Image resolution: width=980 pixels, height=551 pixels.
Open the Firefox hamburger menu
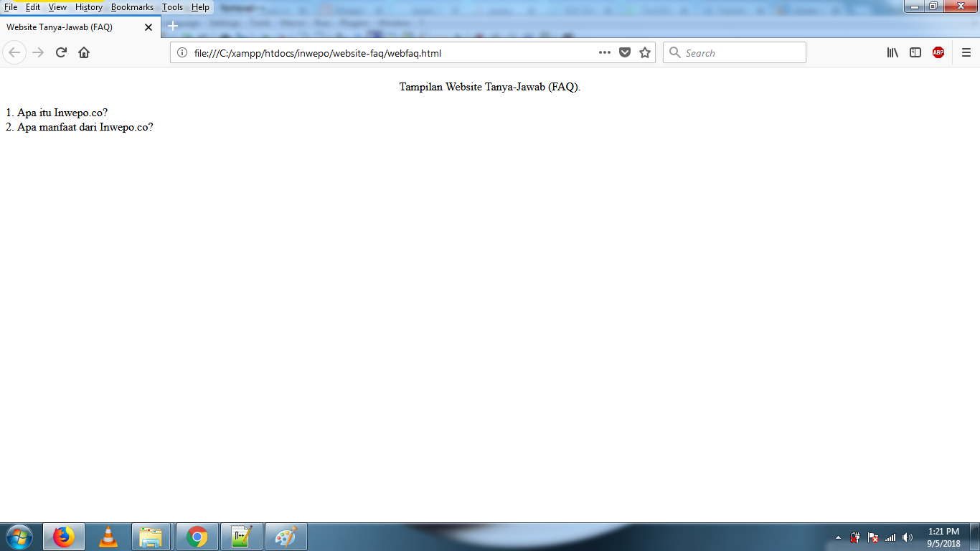click(966, 52)
